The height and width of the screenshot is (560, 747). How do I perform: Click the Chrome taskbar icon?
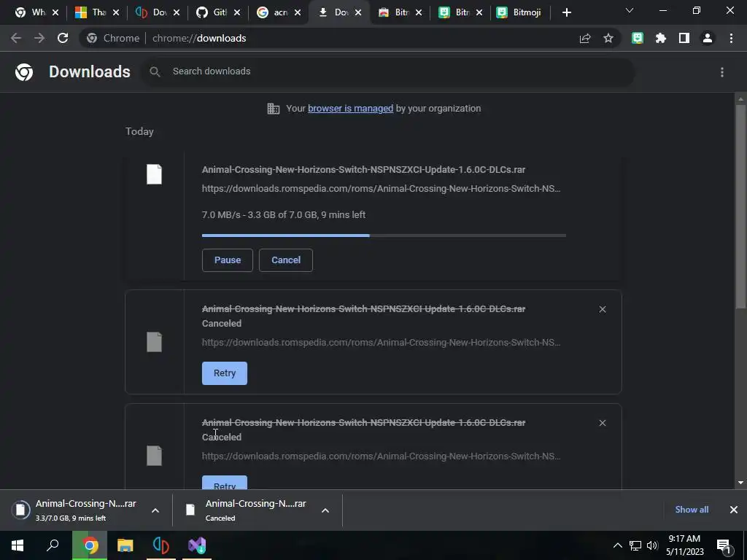(90, 545)
